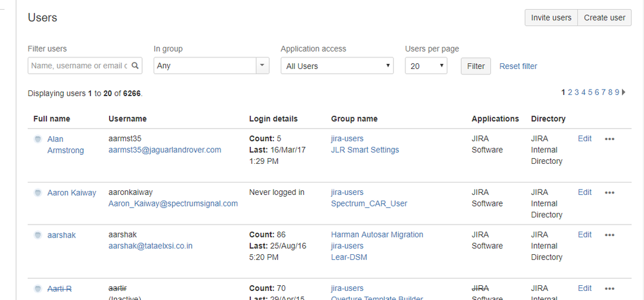Click the Invite users button
Image resolution: width=644 pixels, height=300 pixels.
coord(551,17)
